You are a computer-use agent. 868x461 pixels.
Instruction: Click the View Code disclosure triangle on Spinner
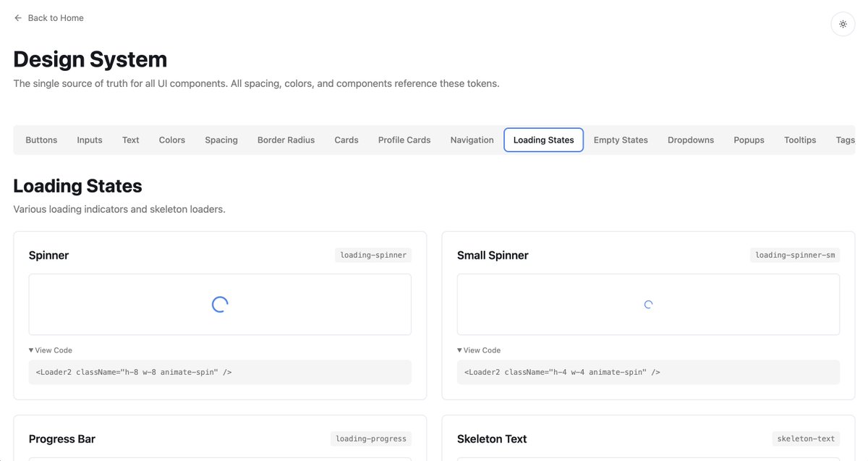pyautogui.click(x=30, y=350)
